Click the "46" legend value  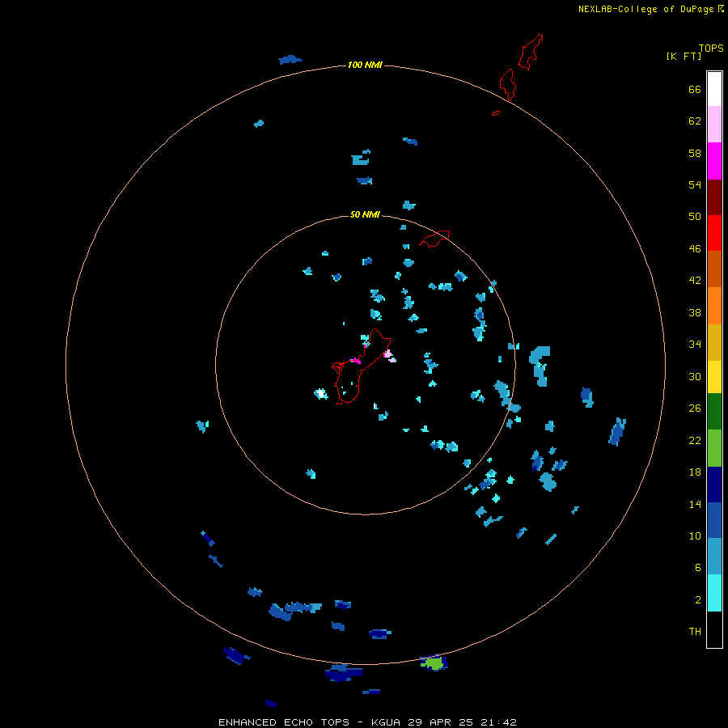pyautogui.click(x=695, y=249)
